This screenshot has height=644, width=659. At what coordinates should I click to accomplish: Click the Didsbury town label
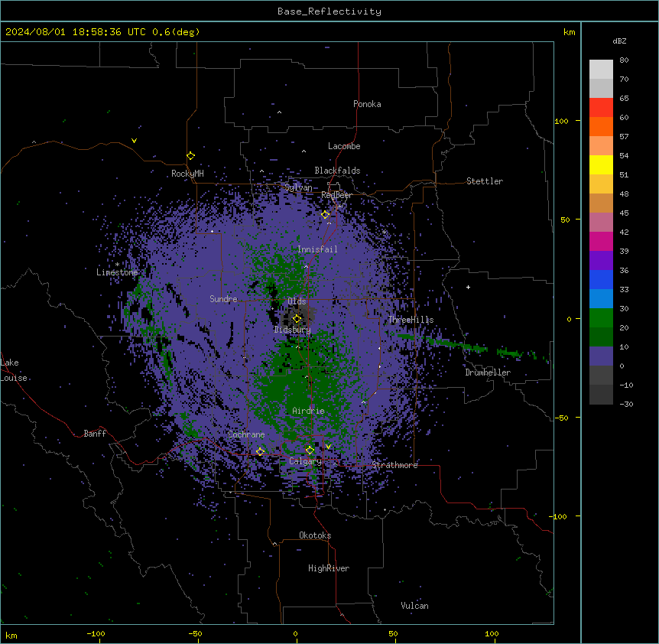(x=293, y=330)
